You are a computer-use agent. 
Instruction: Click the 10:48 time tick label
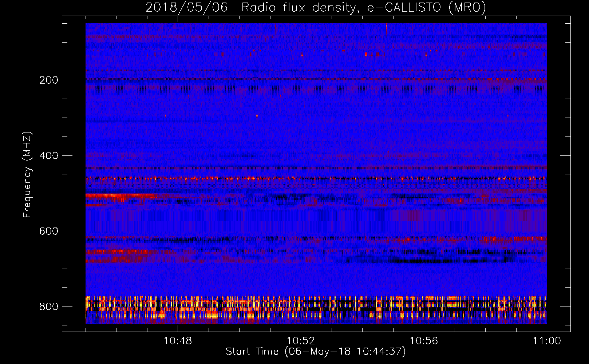pyautogui.click(x=178, y=341)
